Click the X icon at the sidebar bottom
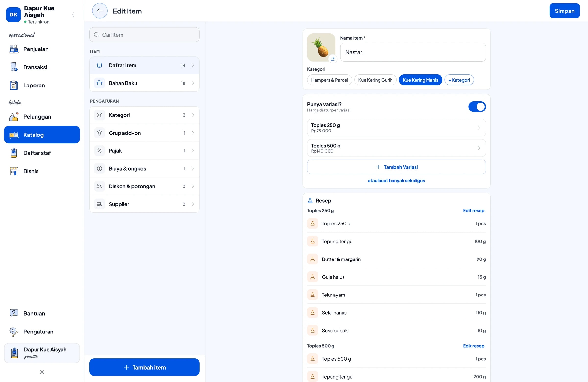588x382 pixels. 42,372
